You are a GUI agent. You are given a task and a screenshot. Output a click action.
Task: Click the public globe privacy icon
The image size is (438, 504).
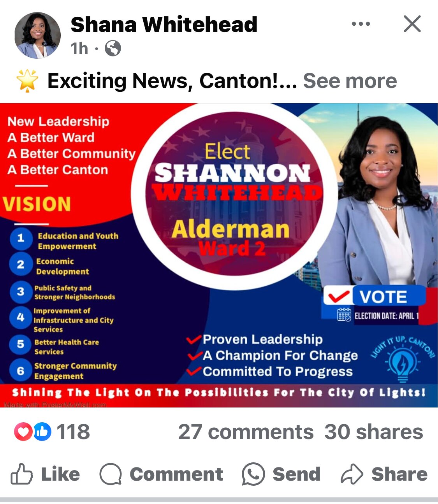(113, 49)
